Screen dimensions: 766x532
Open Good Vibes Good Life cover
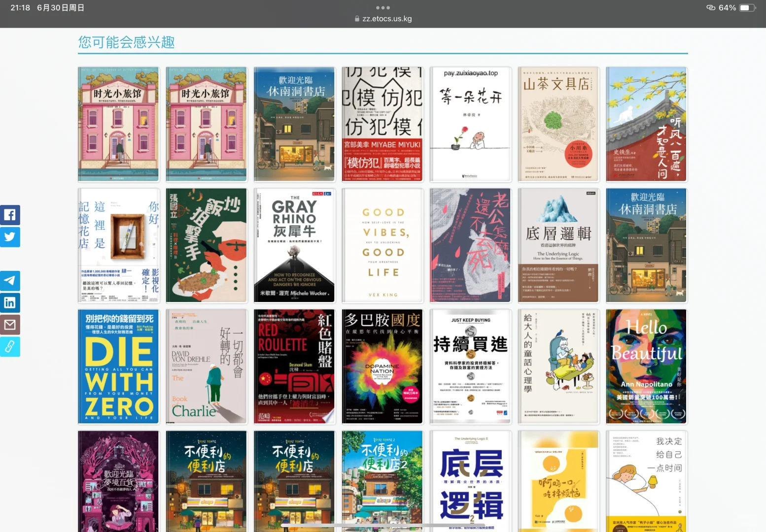[383, 245]
